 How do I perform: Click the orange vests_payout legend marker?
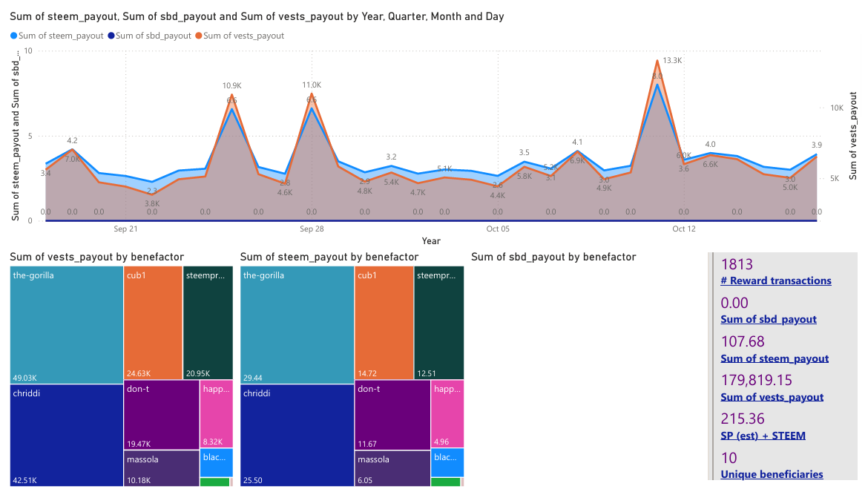point(198,36)
